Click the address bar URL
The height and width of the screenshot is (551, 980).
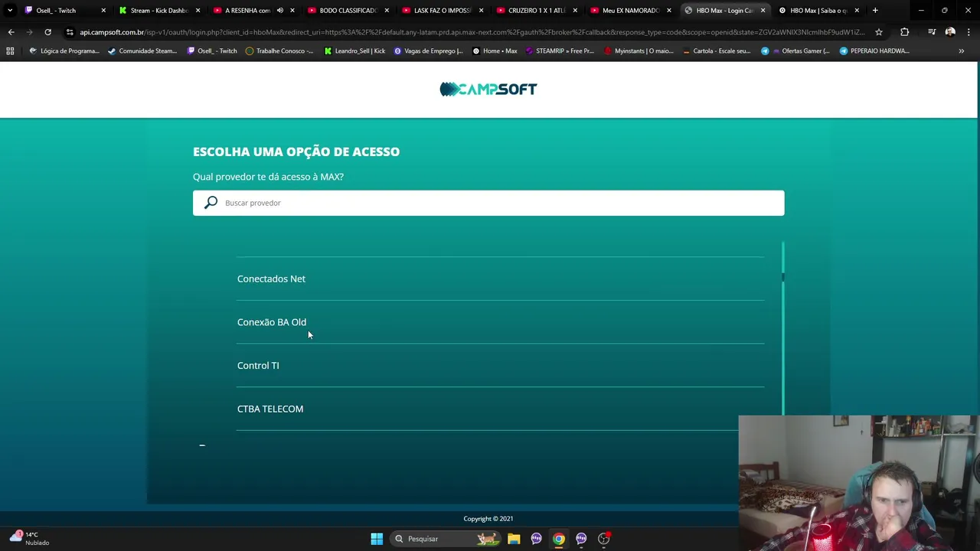472,32
